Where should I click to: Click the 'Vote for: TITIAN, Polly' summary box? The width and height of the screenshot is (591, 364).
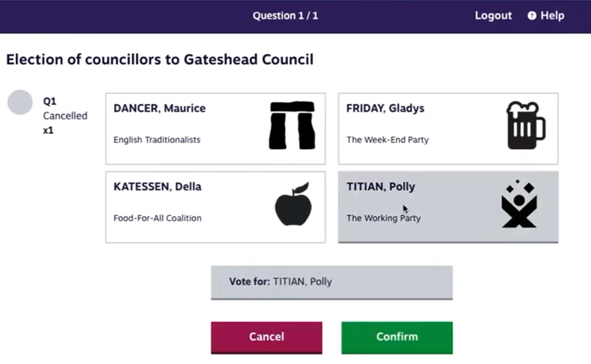(332, 282)
